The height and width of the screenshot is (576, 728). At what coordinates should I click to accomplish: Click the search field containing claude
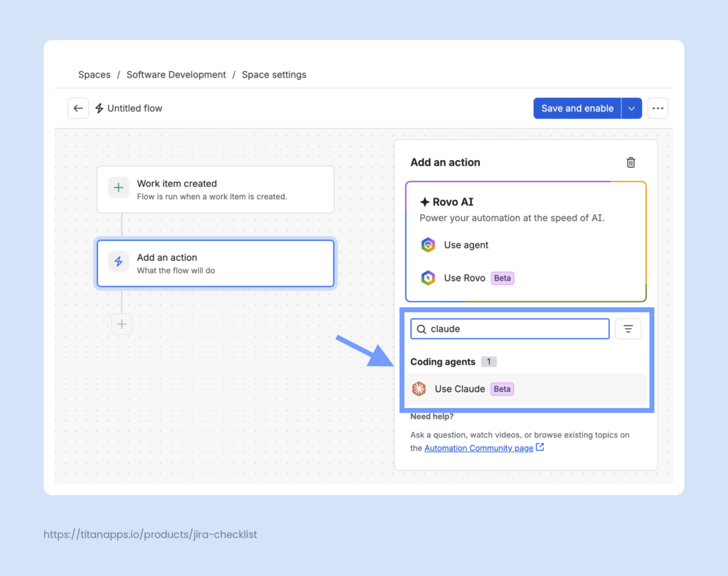pos(510,329)
